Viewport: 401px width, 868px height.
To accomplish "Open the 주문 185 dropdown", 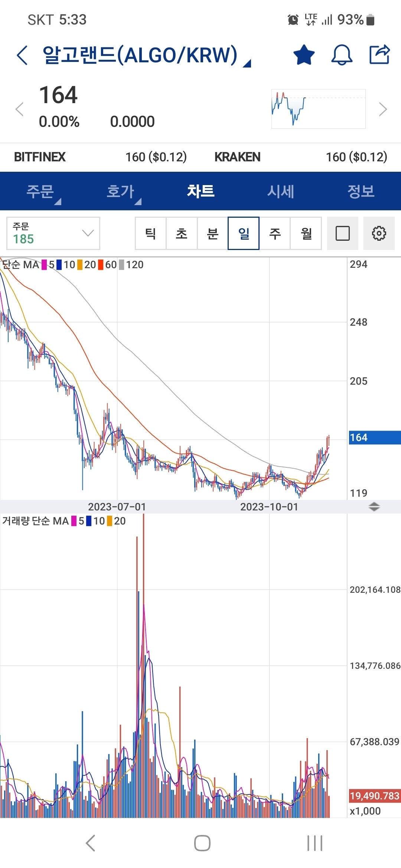I will pyautogui.click(x=53, y=233).
